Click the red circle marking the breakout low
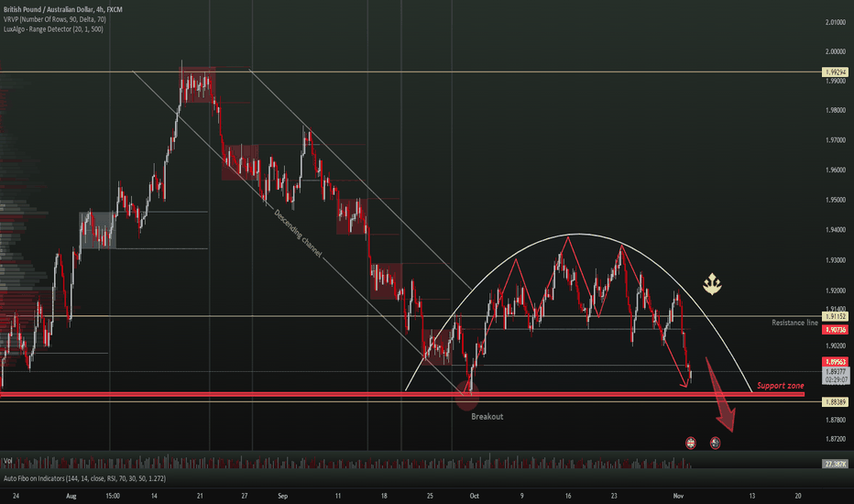854x504 pixels. (466, 396)
